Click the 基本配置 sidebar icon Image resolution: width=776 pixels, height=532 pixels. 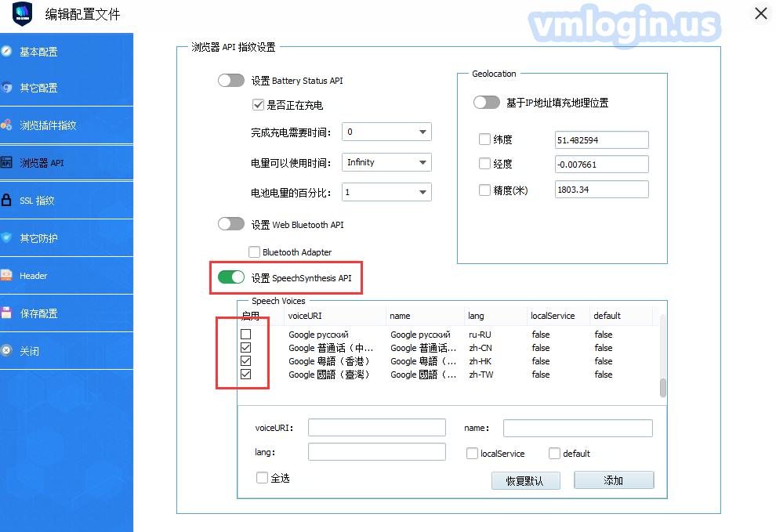tap(7, 52)
